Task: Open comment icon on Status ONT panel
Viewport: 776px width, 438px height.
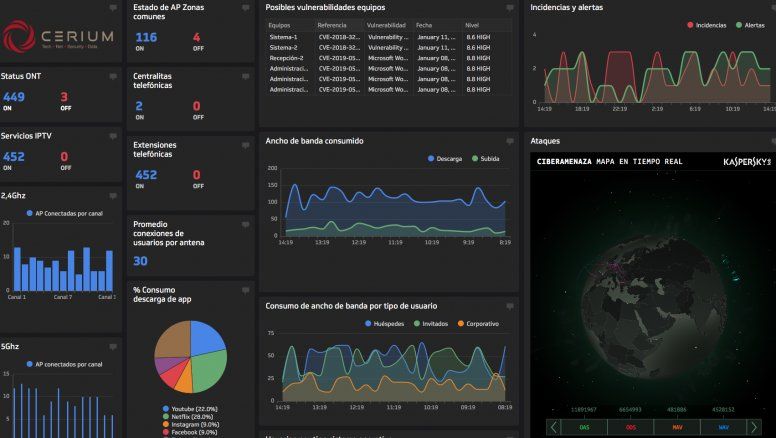Action: click(x=113, y=75)
